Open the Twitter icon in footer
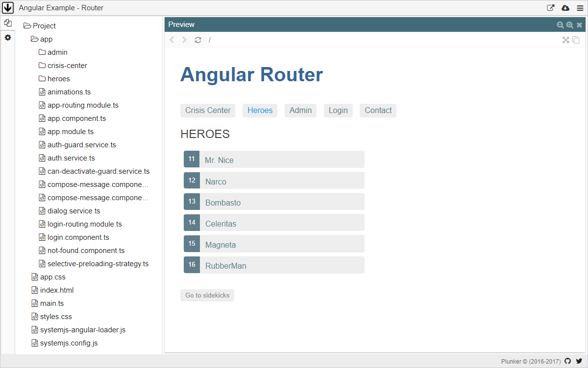Viewport: 588px width, 368px height. coord(579,361)
